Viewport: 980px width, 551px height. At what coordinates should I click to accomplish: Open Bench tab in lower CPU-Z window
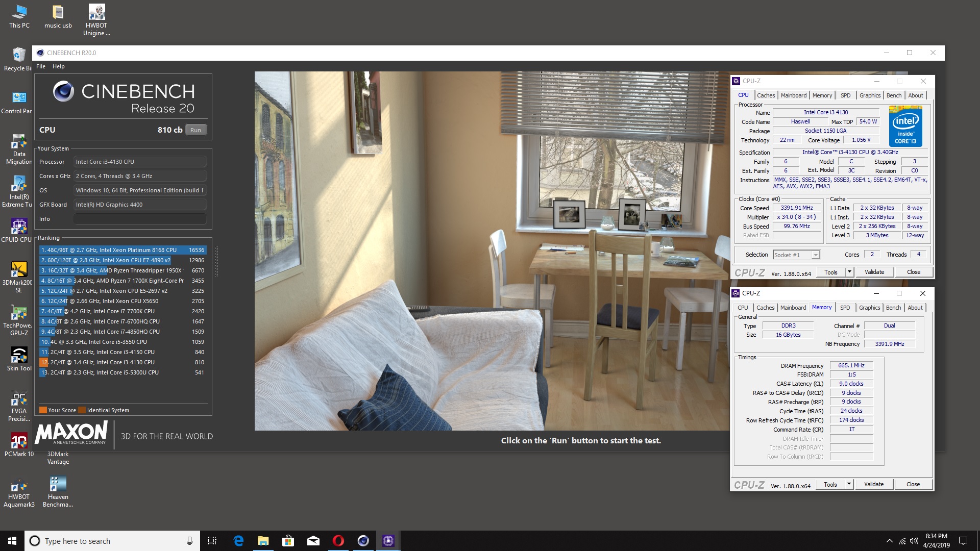[893, 308]
